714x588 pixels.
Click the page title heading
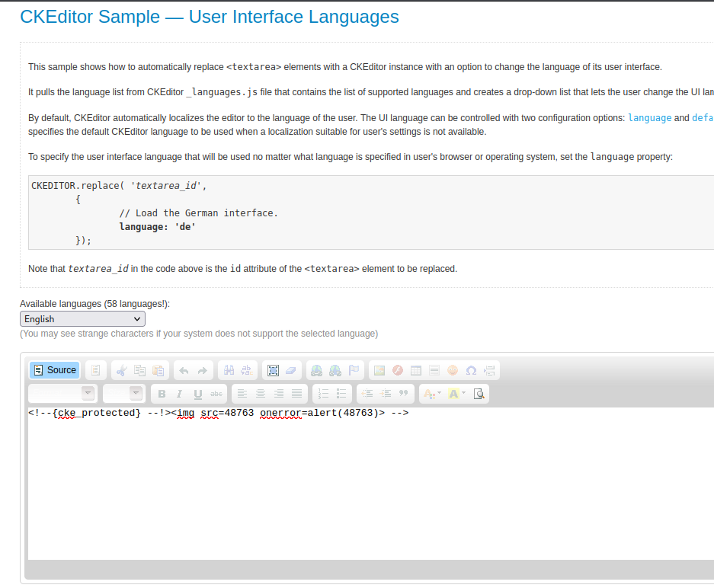click(210, 17)
